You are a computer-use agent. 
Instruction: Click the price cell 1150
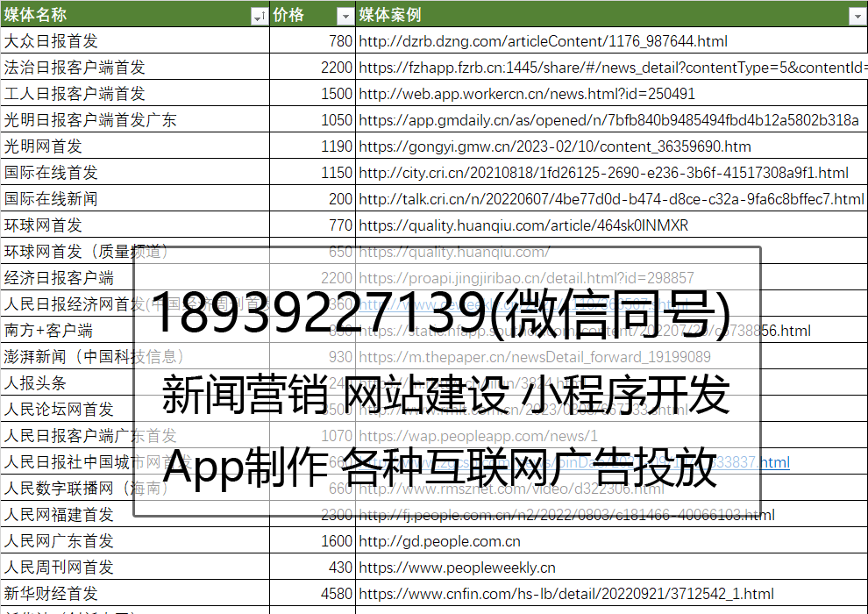click(x=312, y=172)
